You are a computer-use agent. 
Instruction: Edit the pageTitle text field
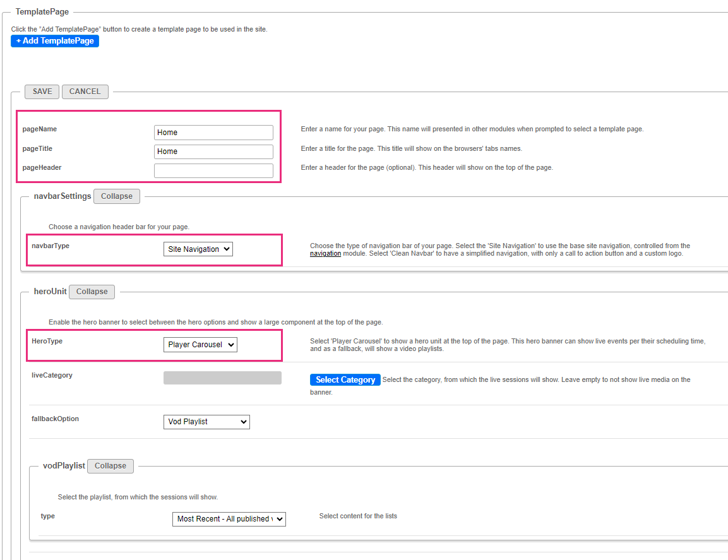coord(213,152)
